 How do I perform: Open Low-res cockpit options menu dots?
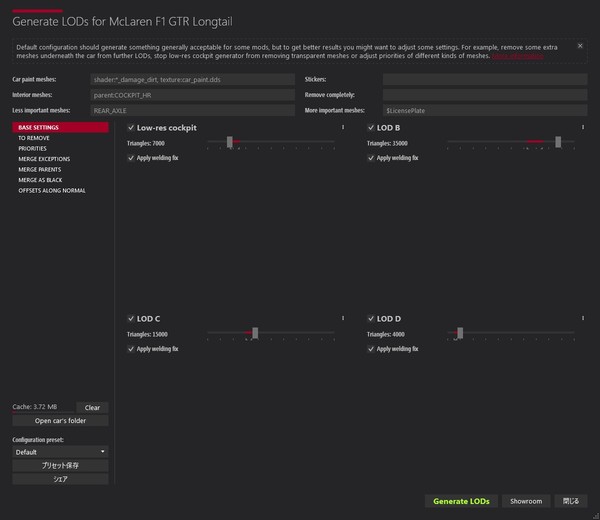(x=343, y=127)
